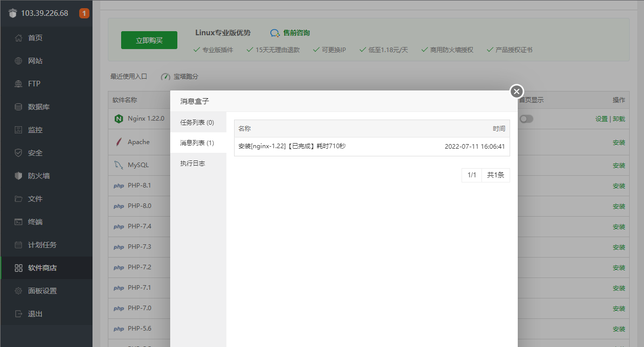Click 安装 in the PHP-8.0 row
Viewport: 644px width, 347px height.
(619, 206)
